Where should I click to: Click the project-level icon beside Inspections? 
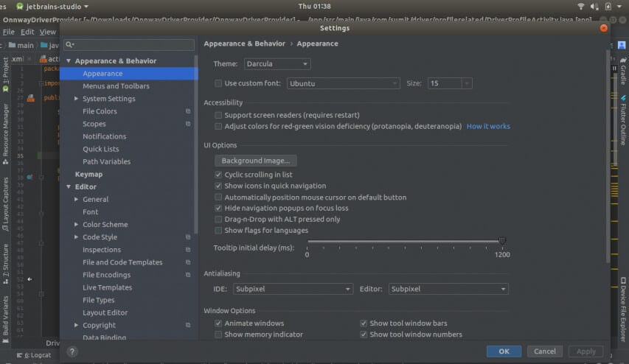tap(188, 249)
